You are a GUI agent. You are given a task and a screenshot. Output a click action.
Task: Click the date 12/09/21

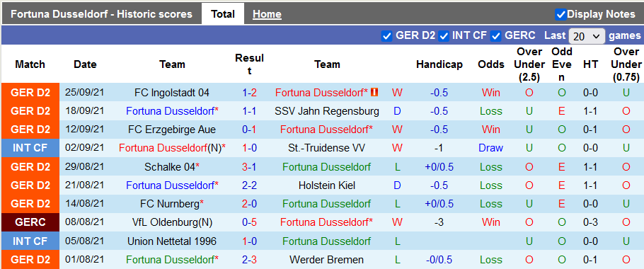85,130
